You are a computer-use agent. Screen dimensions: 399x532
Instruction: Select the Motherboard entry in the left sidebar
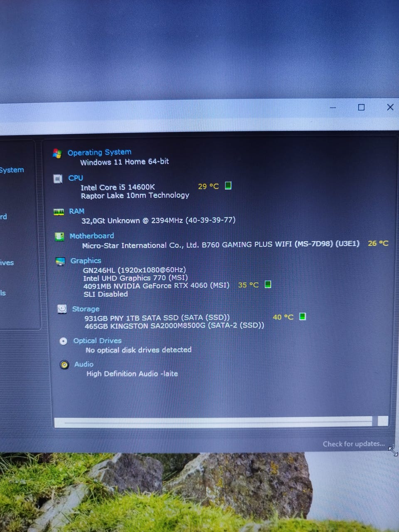pyautogui.click(x=3, y=217)
